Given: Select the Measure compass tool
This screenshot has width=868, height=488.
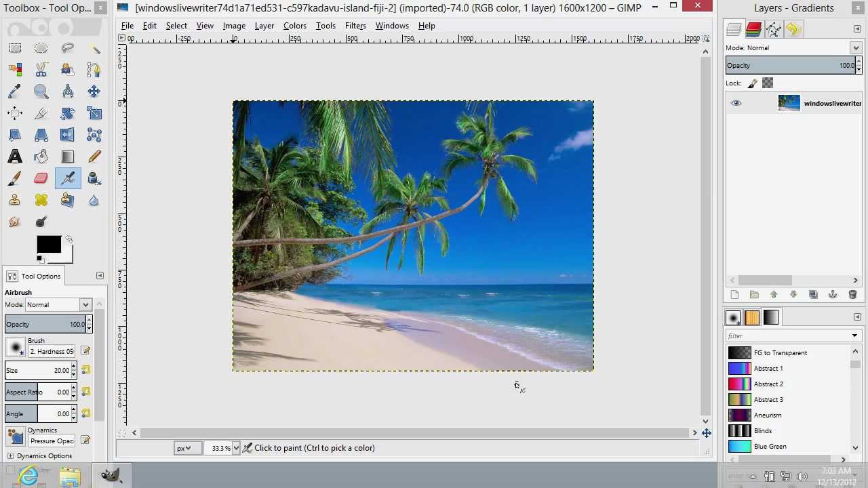Looking at the screenshot, I should tap(67, 91).
